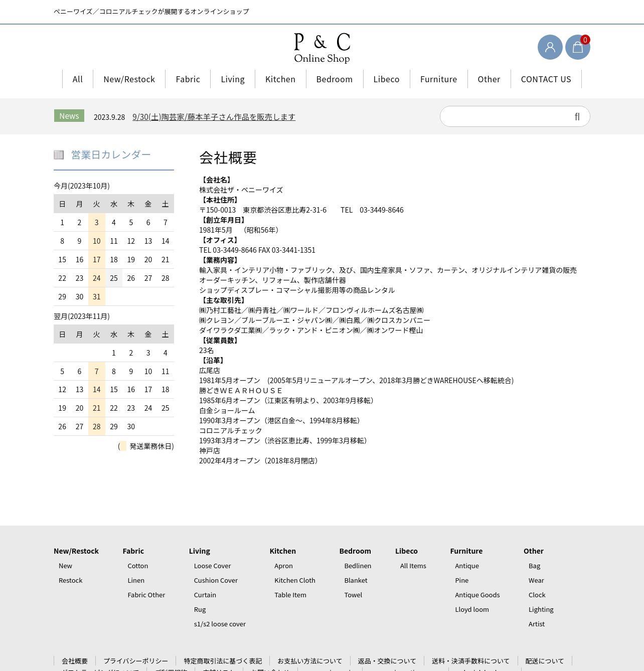This screenshot has width=644, height=671.
Task: Open CONTACT US in the top navigation
Action: click(x=546, y=79)
